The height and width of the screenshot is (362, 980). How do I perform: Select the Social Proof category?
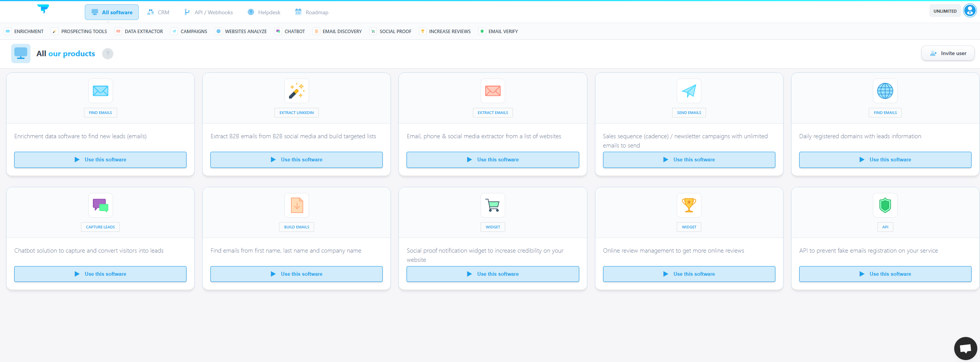pos(391,31)
